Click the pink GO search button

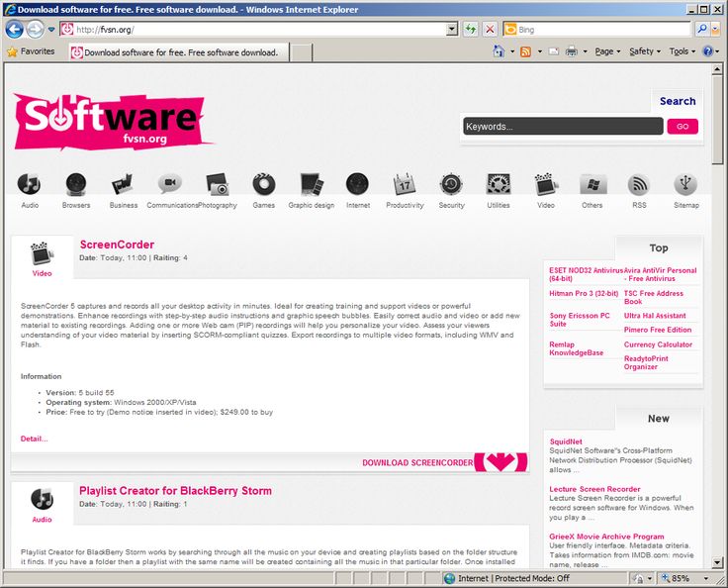click(x=682, y=127)
